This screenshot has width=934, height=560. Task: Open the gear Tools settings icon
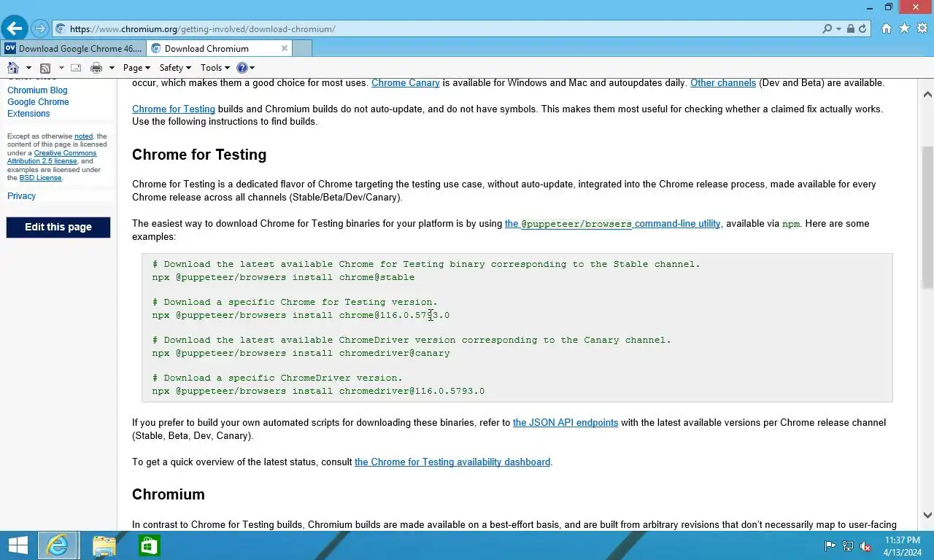922,28
